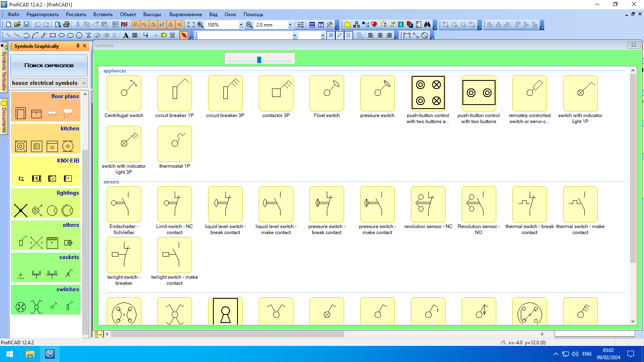
Task: Open the Вставить menu
Action: point(102,14)
